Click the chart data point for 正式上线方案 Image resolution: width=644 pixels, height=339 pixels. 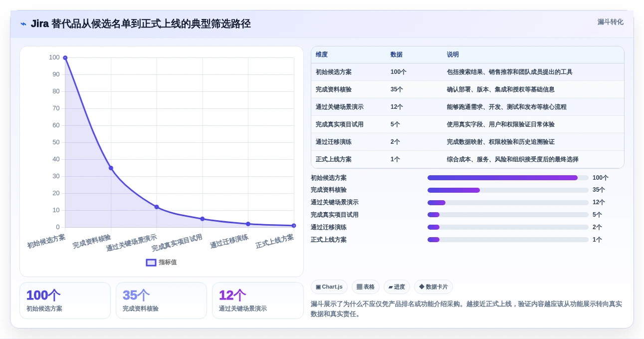(x=294, y=226)
